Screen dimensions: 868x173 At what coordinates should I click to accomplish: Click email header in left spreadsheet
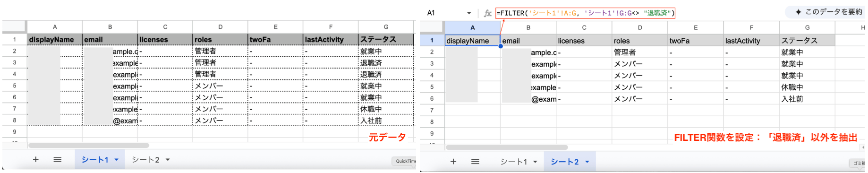pos(110,40)
